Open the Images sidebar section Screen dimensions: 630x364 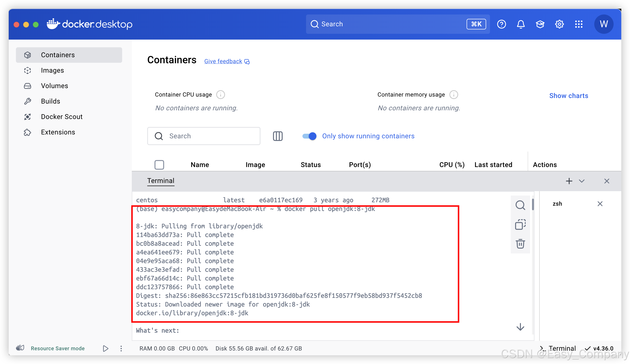pos(69,70)
